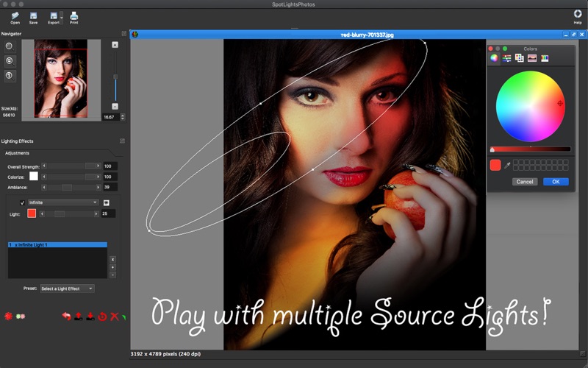Switch to the pencils tab in Colors
Viewport: 588px width, 368px height.
[x=545, y=58]
